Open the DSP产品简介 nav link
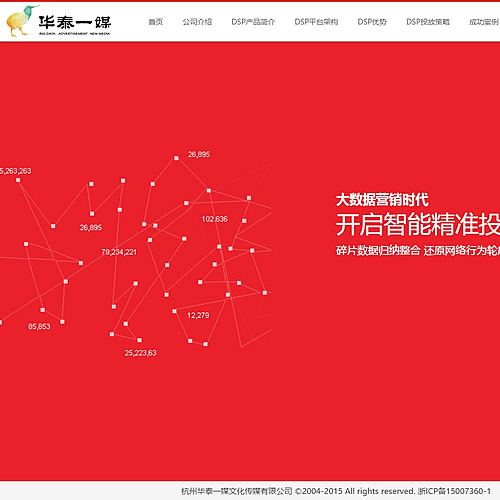Image resolution: width=500 pixels, height=500 pixels. coord(253,22)
